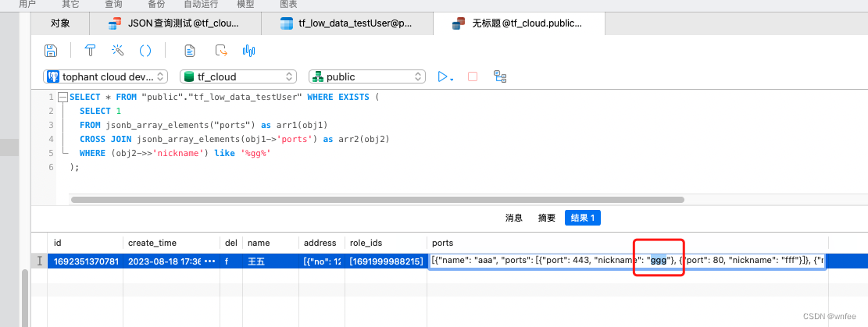The width and height of the screenshot is (868, 327).
Task: Click the cell showing 2023-08-18 17:36
Action: [x=171, y=261]
